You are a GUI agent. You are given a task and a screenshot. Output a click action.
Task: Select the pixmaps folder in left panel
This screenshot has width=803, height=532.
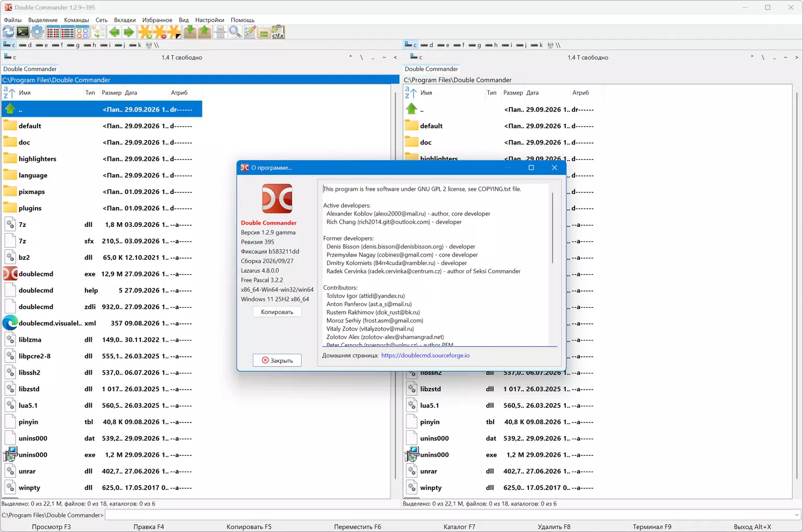tap(102, 191)
